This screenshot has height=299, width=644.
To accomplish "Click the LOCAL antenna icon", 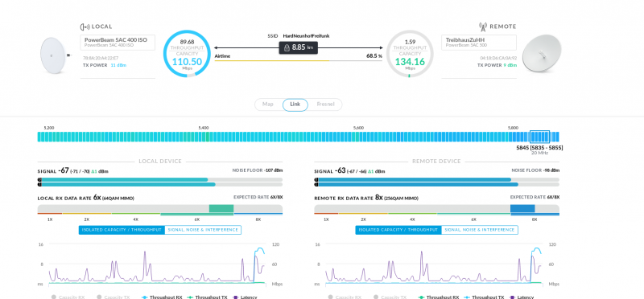I will click(85, 27).
